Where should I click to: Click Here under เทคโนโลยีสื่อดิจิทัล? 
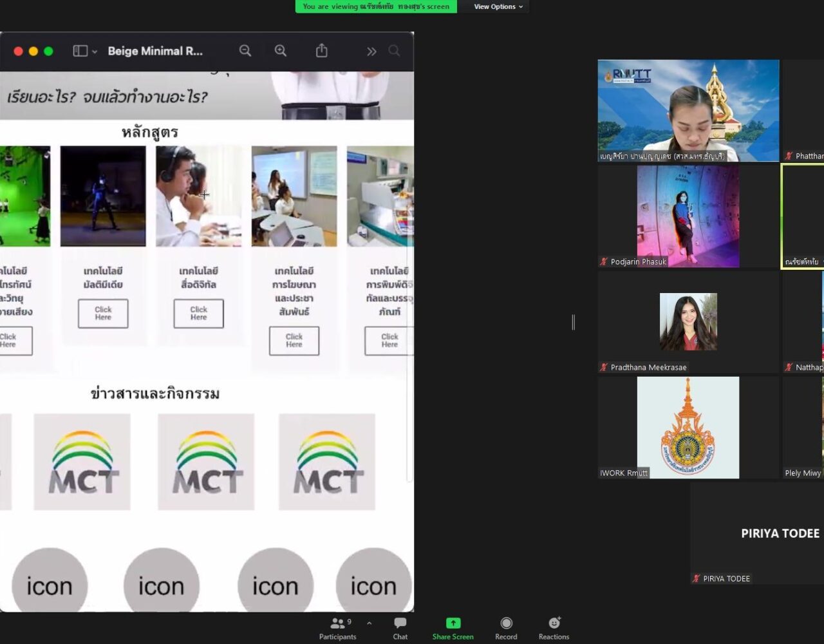[x=198, y=314]
